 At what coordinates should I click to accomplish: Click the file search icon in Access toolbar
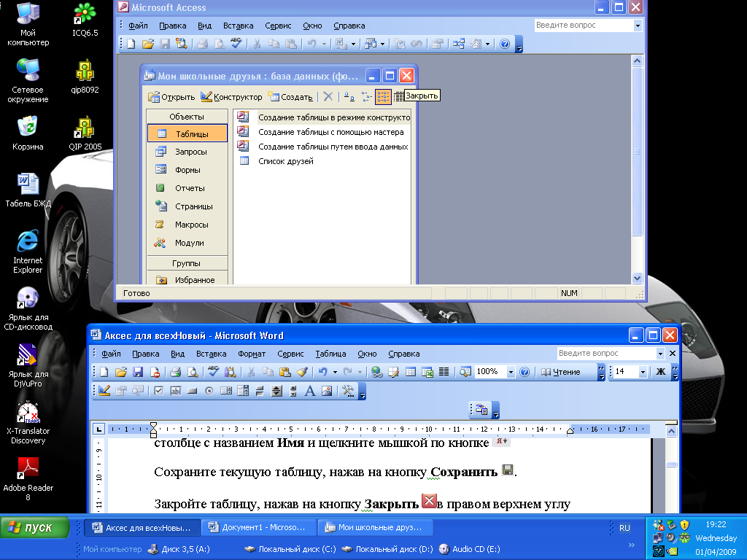point(182,44)
